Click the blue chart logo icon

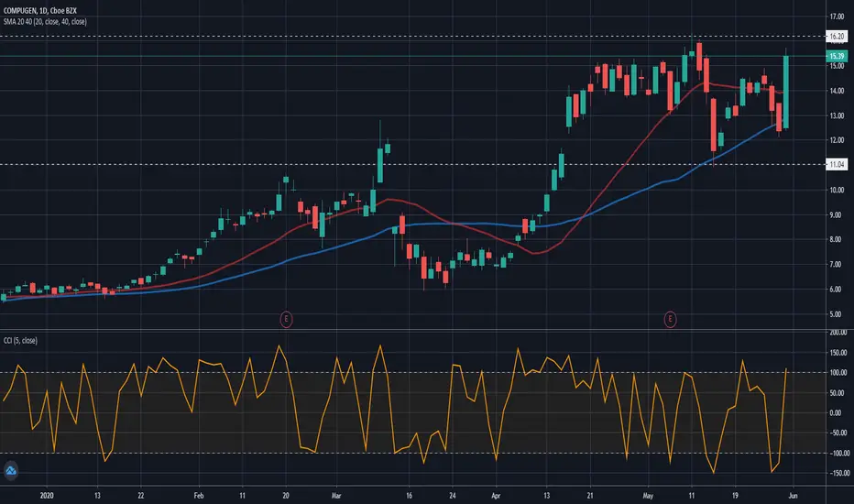(11, 470)
